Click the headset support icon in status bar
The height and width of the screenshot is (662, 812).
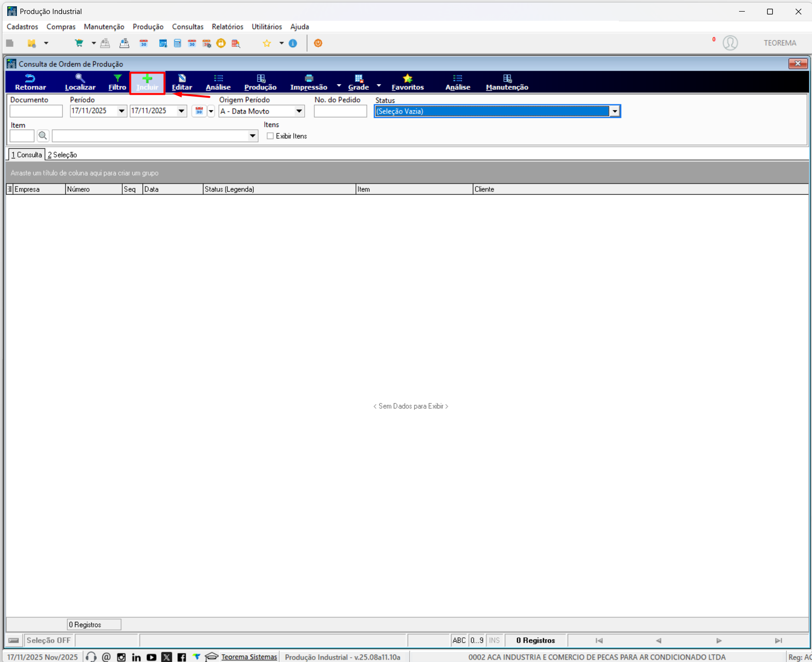(x=91, y=657)
